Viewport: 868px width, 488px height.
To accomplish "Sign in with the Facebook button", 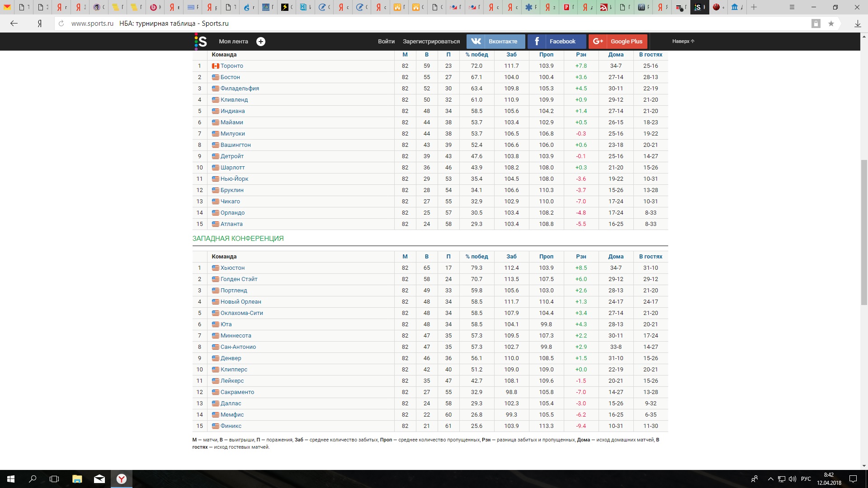I will 557,42.
